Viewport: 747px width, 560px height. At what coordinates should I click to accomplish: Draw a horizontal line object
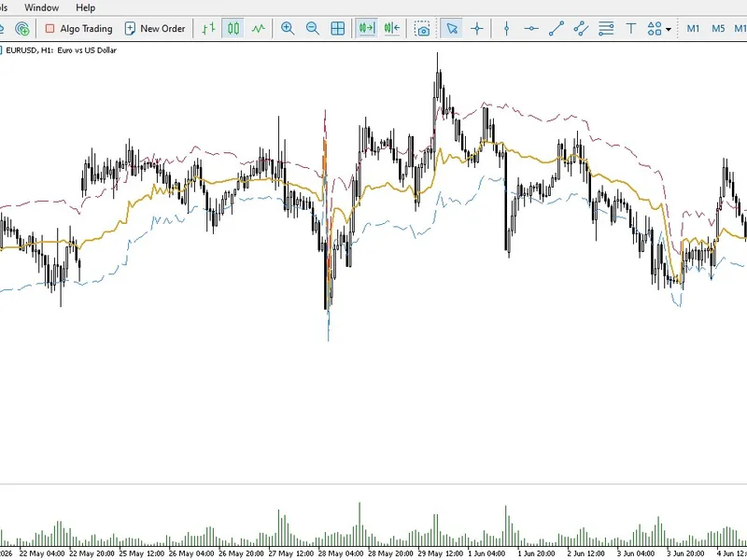coord(531,29)
